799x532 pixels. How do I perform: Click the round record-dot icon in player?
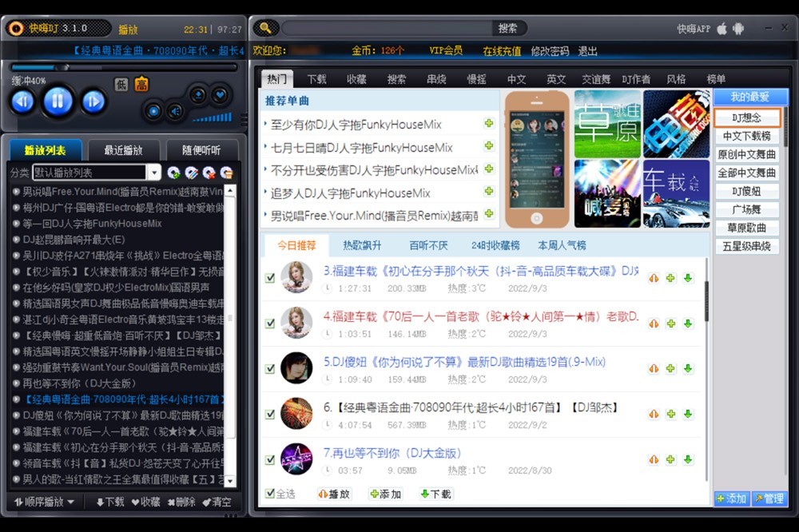click(x=153, y=110)
